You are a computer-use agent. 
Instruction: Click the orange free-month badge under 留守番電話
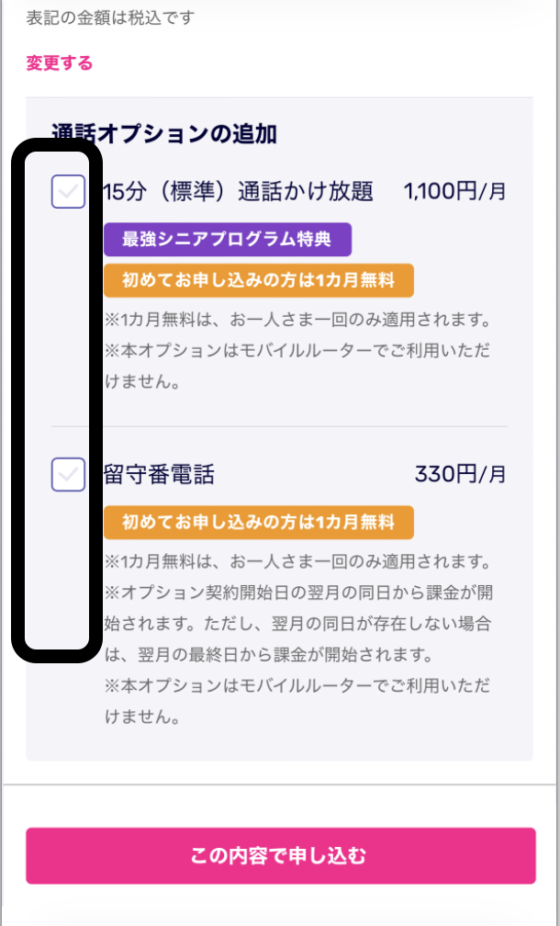pos(258,522)
